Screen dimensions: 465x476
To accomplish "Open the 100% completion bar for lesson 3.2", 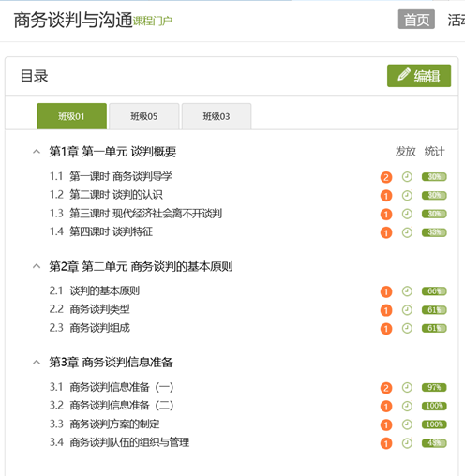I will tap(434, 406).
